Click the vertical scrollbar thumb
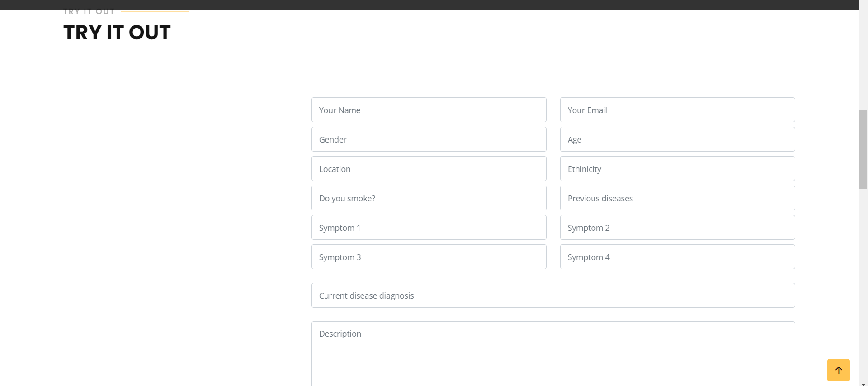The height and width of the screenshot is (386, 868). 863,149
